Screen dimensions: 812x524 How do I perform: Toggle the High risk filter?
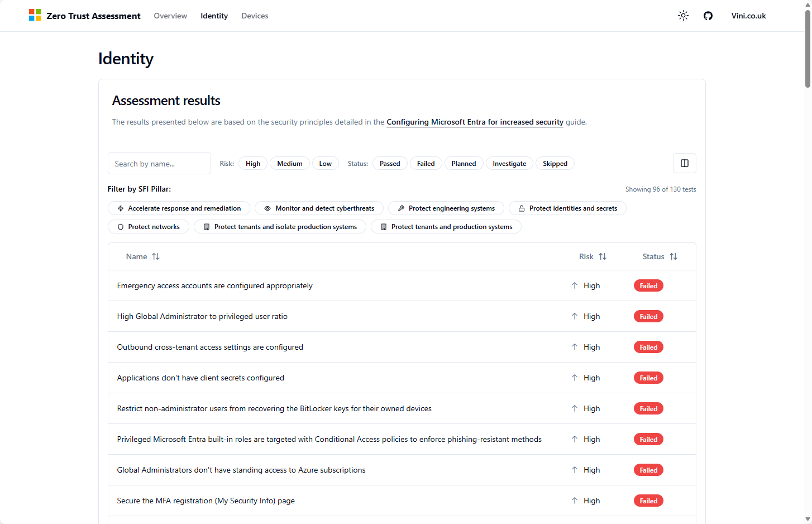253,164
